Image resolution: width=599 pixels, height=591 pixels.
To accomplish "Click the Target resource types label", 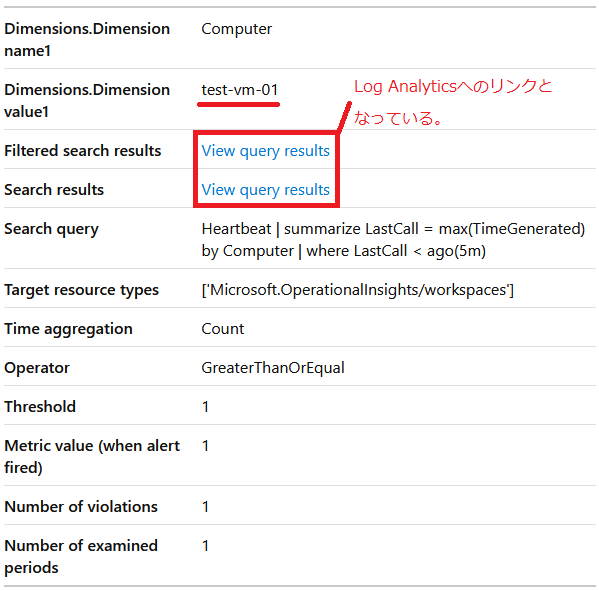I will 81,290.
